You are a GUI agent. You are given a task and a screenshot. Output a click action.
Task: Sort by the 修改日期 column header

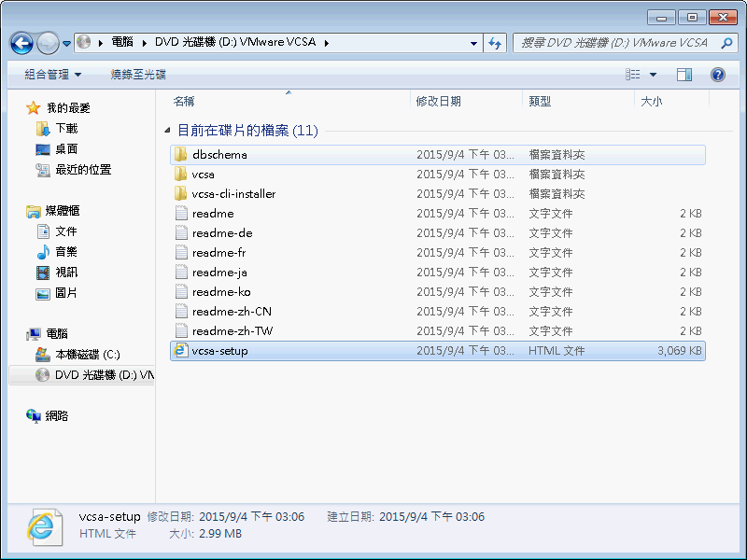(438, 102)
